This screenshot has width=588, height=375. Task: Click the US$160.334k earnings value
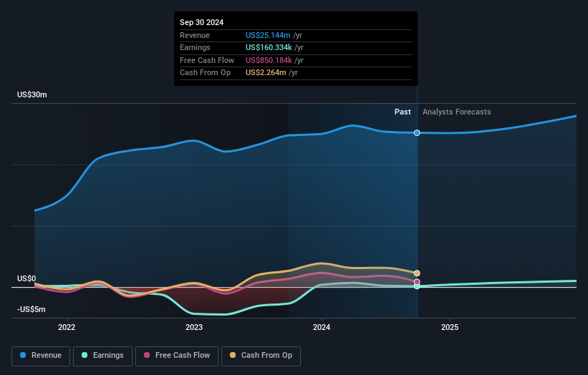(269, 47)
